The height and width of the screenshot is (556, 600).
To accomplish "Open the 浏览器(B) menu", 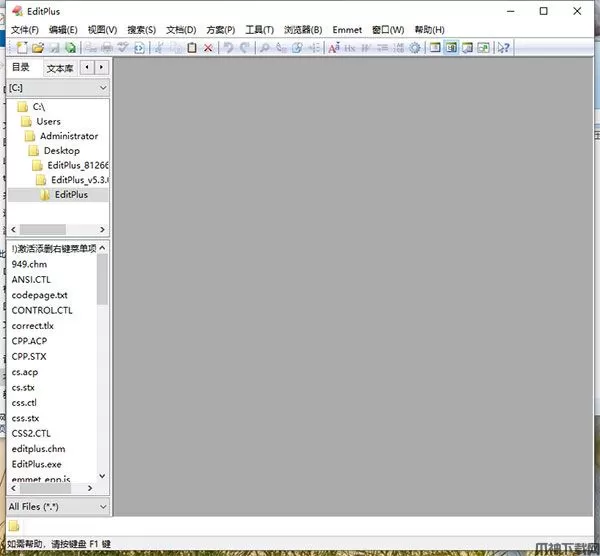I will tap(303, 30).
